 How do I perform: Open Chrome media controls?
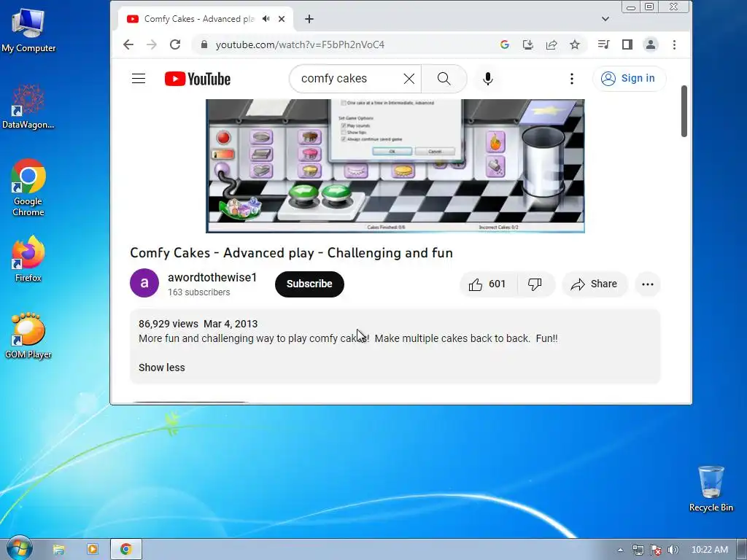tap(603, 44)
